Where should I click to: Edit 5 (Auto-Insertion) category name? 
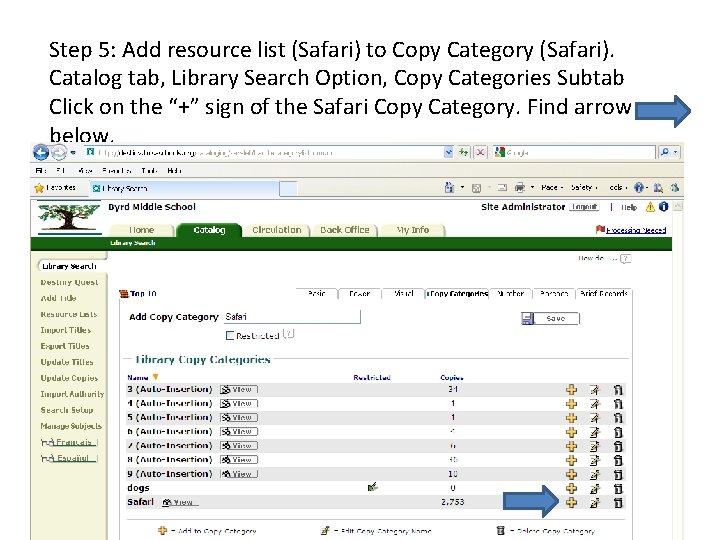[x=595, y=418]
